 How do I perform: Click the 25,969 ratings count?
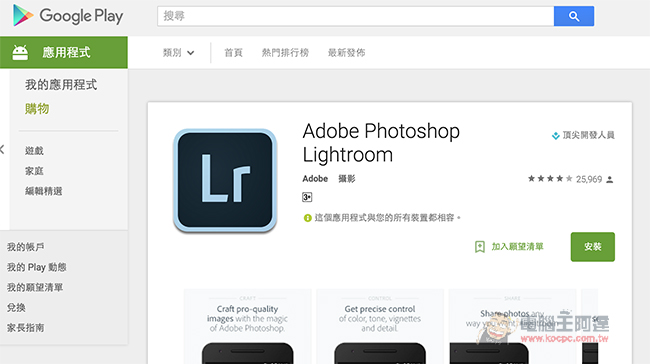(x=589, y=179)
